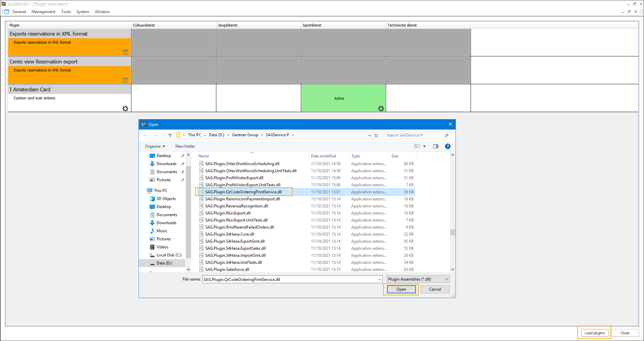Open the view options dropdown arrow

pos(425,146)
